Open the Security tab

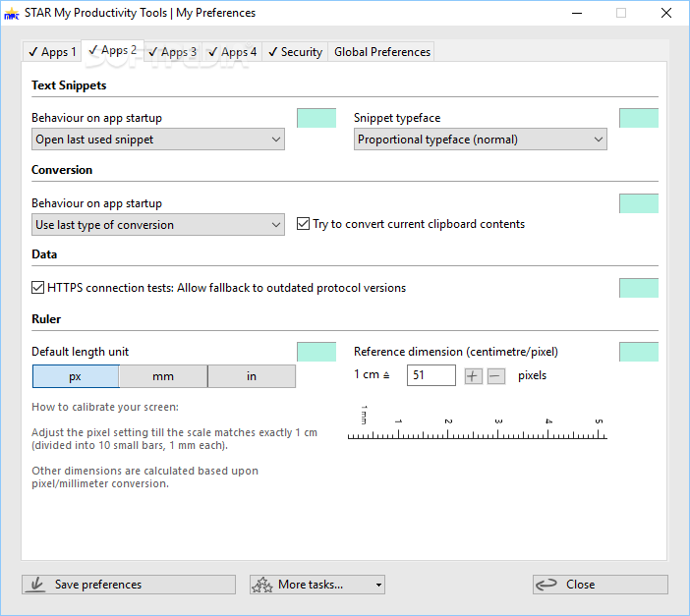pyautogui.click(x=295, y=52)
